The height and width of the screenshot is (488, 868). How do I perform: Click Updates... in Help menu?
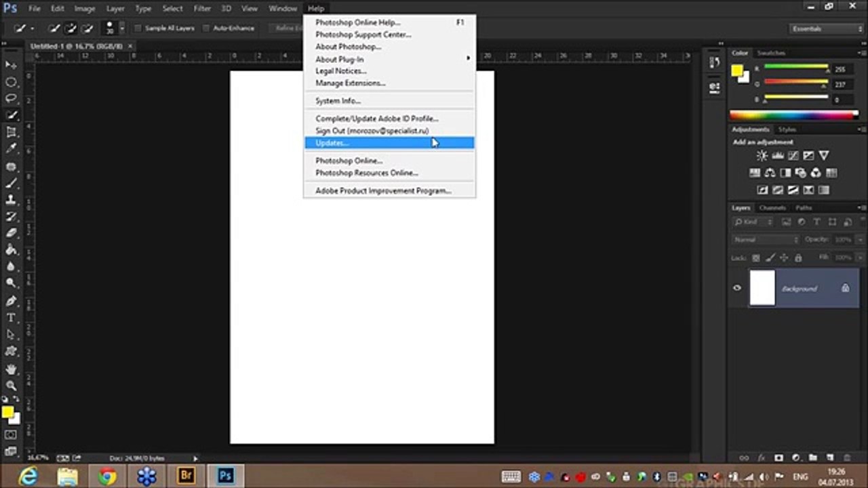click(x=390, y=143)
